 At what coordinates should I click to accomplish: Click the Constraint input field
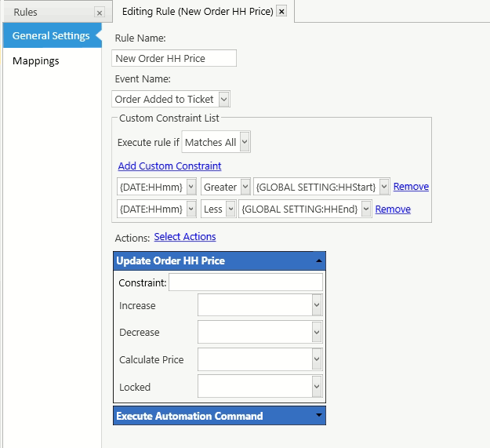(245, 282)
